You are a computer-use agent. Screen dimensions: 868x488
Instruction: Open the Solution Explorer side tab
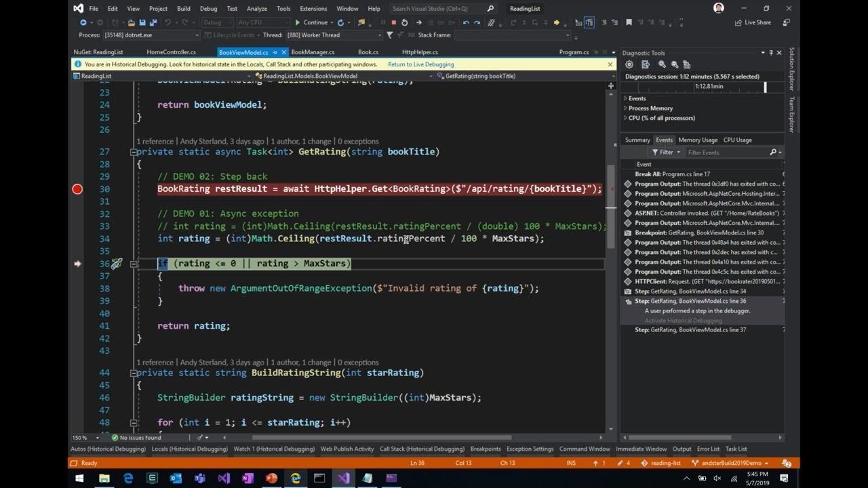tap(791, 69)
